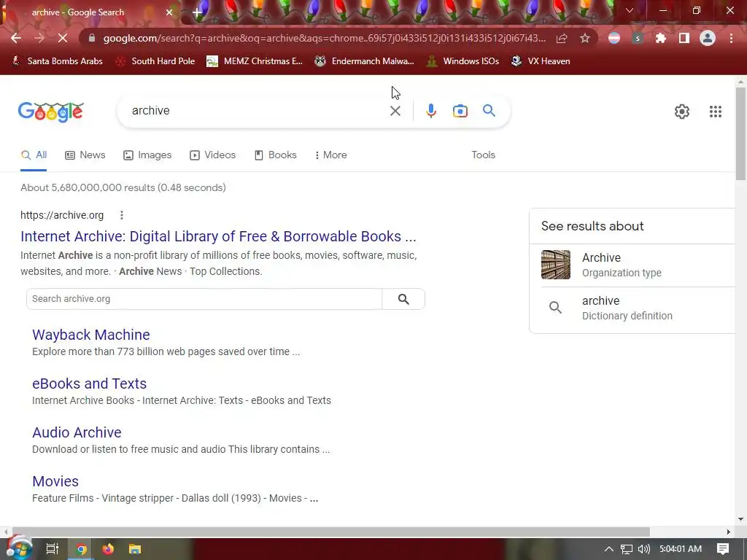
Task: Click the striped extension icon in toolbar
Action: pos(614,38)
